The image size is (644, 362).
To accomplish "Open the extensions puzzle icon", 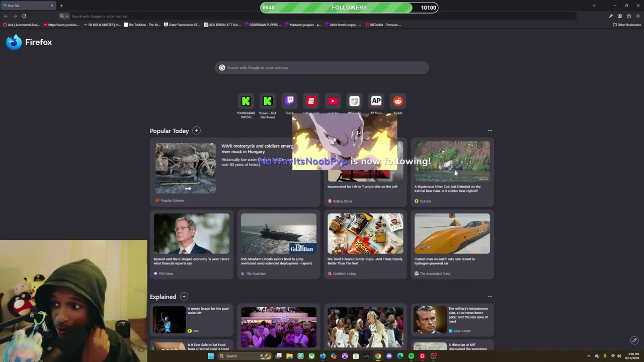I will (x=628, y=16).
